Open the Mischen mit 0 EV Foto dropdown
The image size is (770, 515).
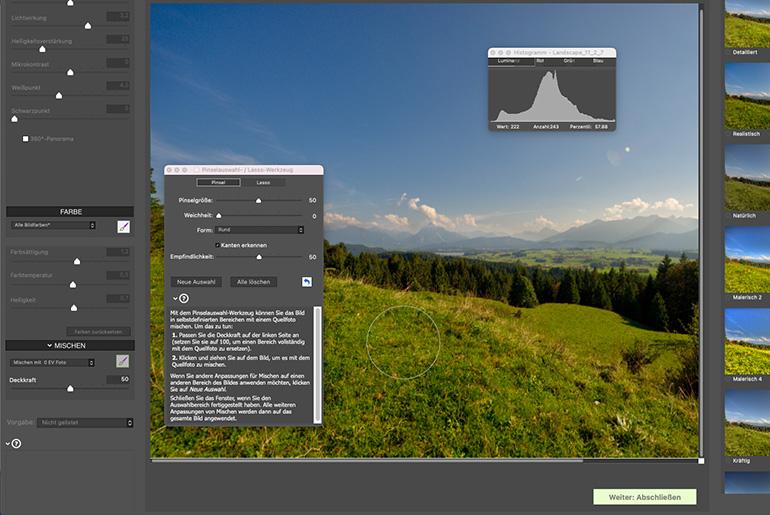(53, 361)
